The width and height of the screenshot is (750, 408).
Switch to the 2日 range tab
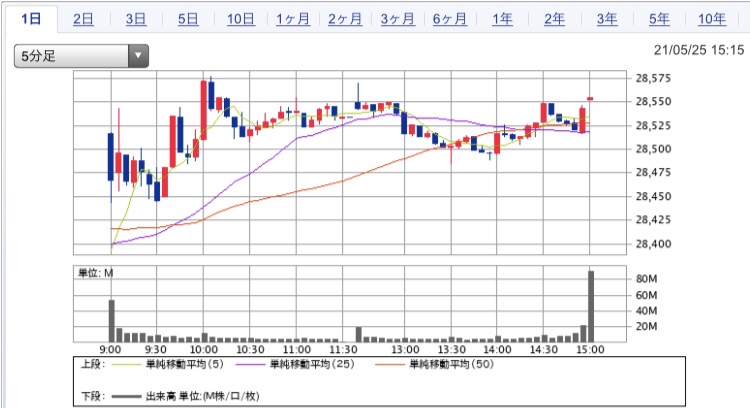83,19
